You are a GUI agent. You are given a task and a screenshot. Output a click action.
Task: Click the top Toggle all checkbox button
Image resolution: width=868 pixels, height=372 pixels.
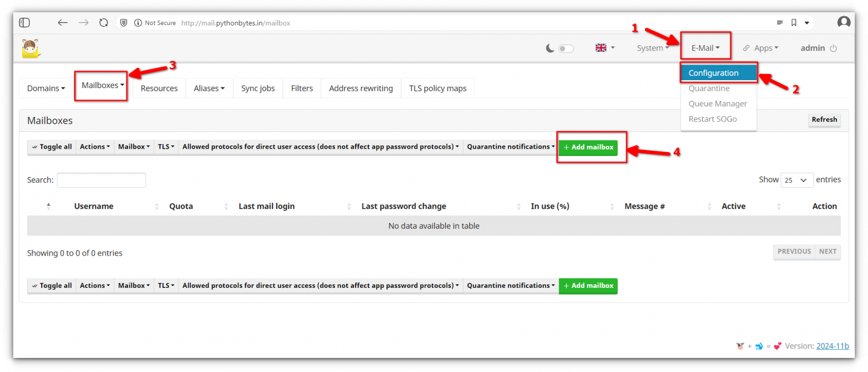52,147
